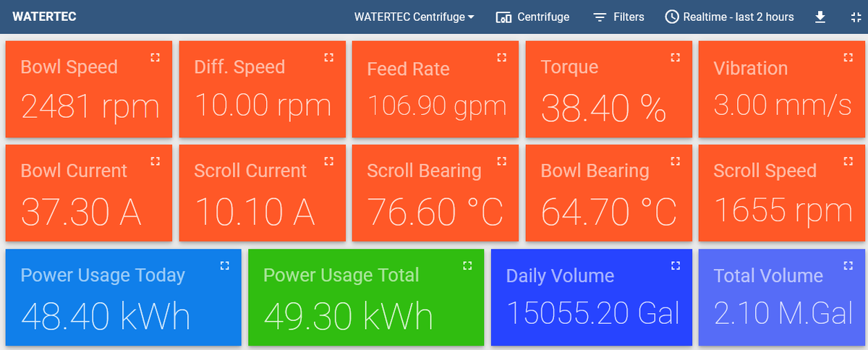This screenshot has height=350, width=868.
Task: Exit dashboard fullscreen mode
Action: click(x=855, y=17)
